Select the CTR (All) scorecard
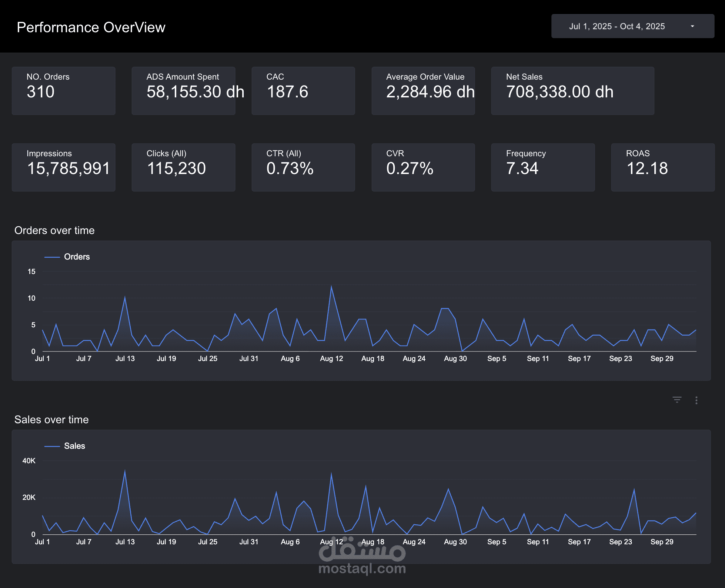This screenshot has width=725, height=588. (x=303, y=167)
